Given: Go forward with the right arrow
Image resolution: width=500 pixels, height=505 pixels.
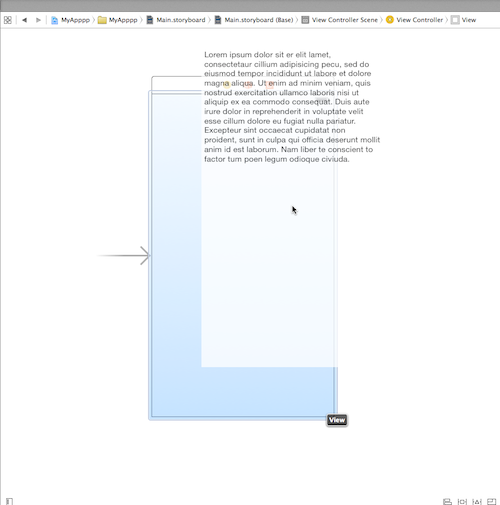Looking at the screenshot, I should 38,20.
